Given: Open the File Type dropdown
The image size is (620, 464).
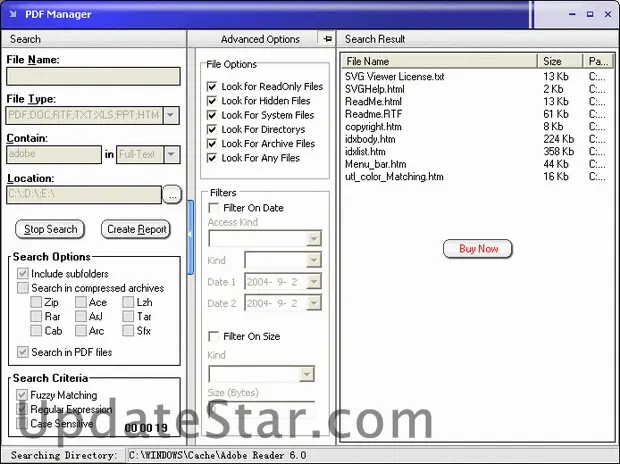Looking at the screenshot, I should (x=171, y=115).
